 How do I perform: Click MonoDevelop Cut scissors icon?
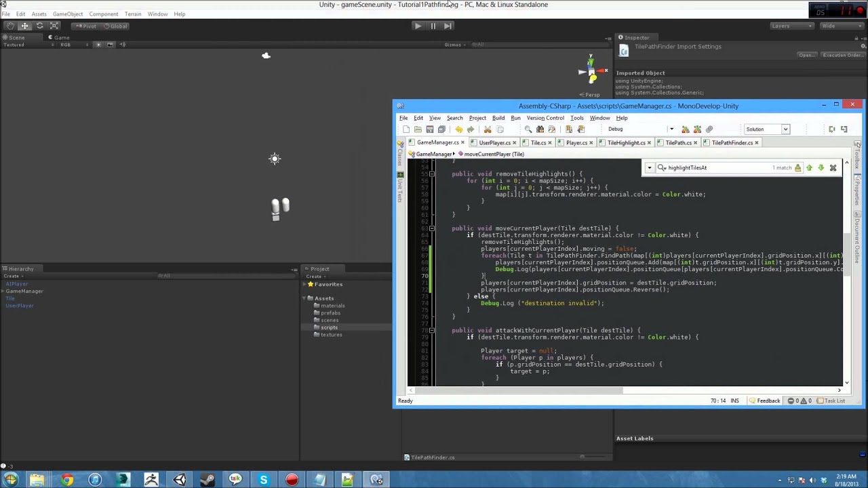(488, 129)
